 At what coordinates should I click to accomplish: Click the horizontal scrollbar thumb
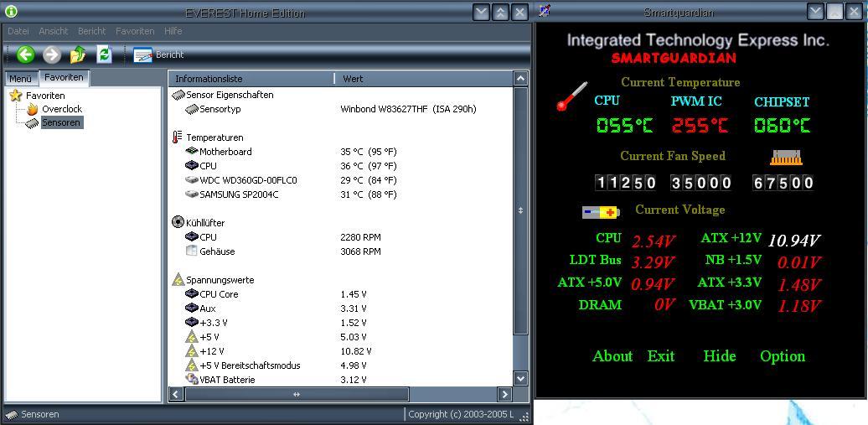297,395
